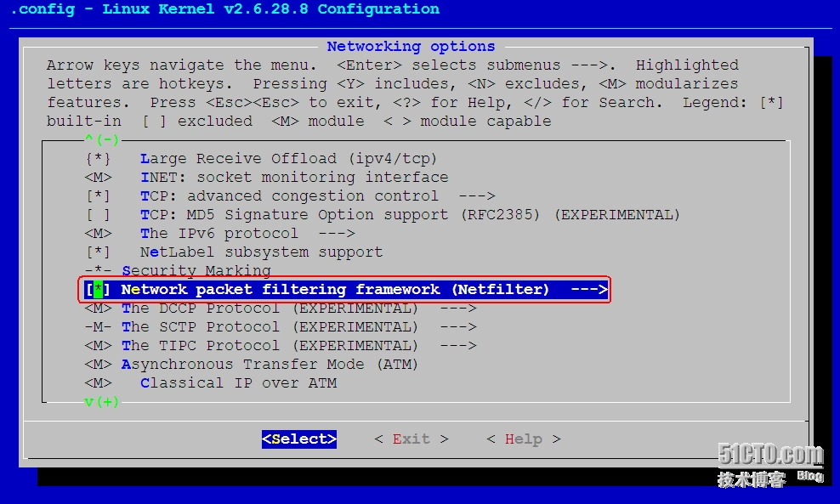Screen dimensions: 840x504
Task: Enable TCP MD5 Signature Option empty checkbox
Action: pos(98,215)
